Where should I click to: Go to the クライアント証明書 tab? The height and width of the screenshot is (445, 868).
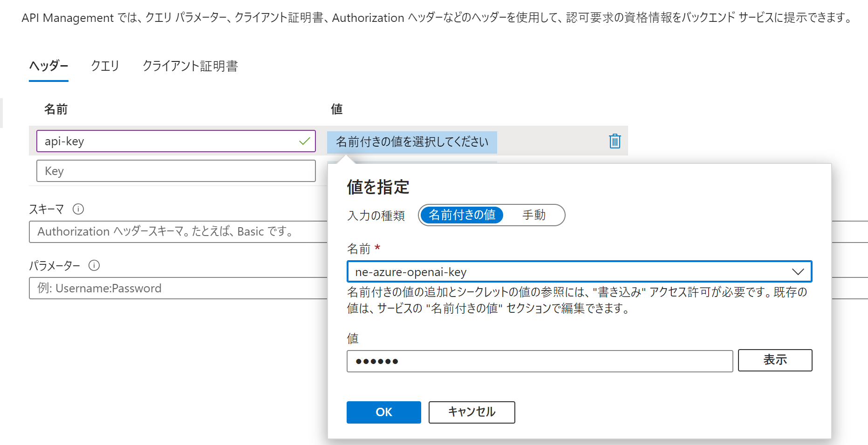point(190,66)
